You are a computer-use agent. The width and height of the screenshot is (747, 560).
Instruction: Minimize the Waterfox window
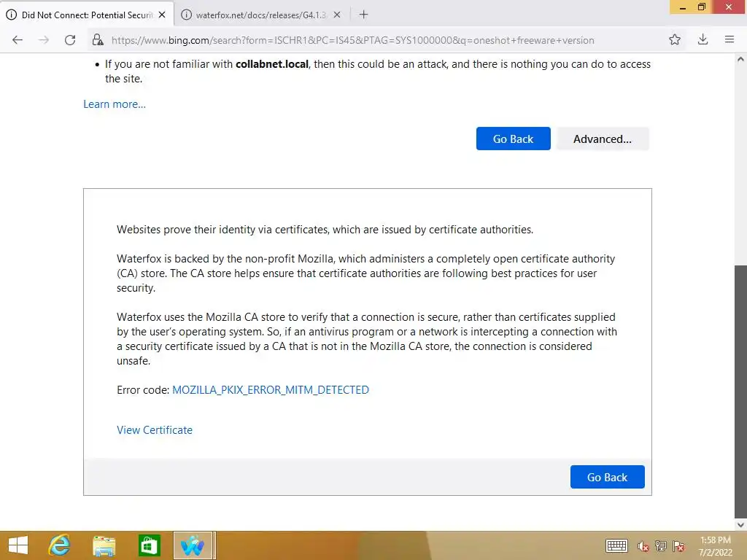tap(683, 7)
